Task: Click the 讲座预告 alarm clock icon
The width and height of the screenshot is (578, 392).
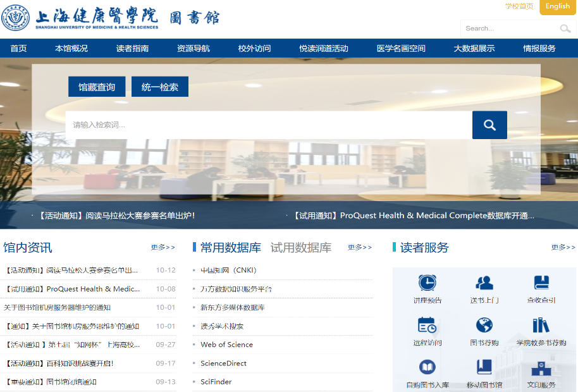Action: click(x=427, y=283)
